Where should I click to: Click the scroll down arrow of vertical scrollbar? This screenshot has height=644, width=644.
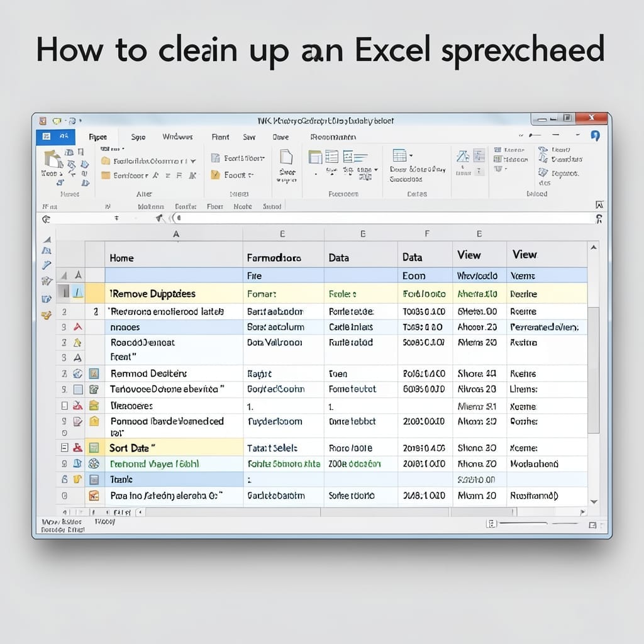(x=594, y=501)
